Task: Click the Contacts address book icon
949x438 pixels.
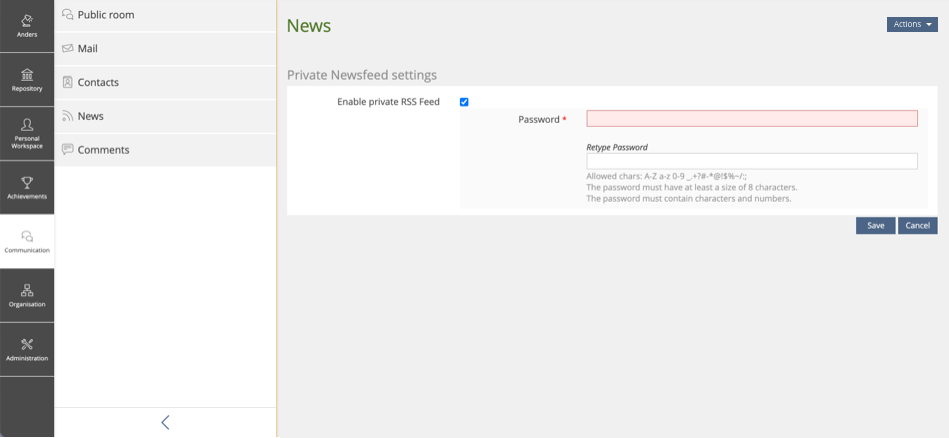Action: pos(68,82)
